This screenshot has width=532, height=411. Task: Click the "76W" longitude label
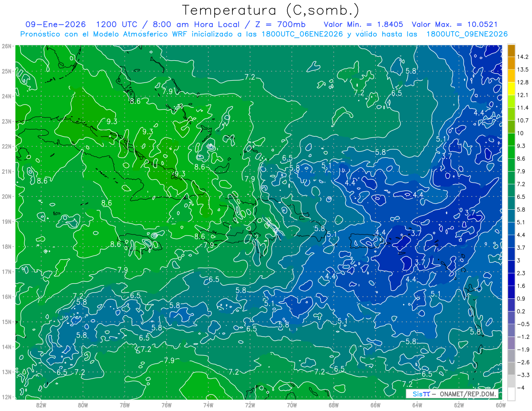tap(166, 405)
